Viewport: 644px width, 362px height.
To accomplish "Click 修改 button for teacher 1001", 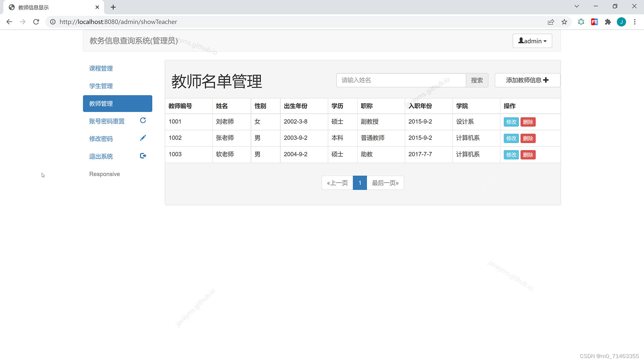I will click(511, 122).
